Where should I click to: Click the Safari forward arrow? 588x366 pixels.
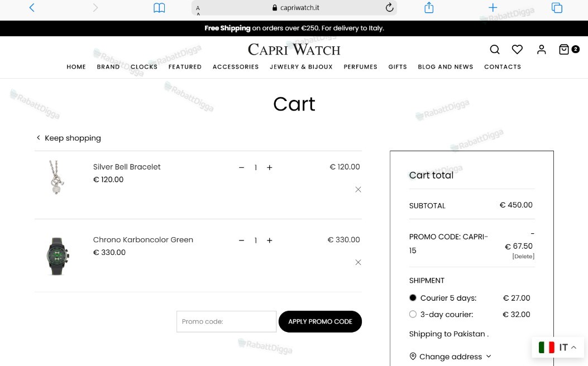tap(95, 7)
